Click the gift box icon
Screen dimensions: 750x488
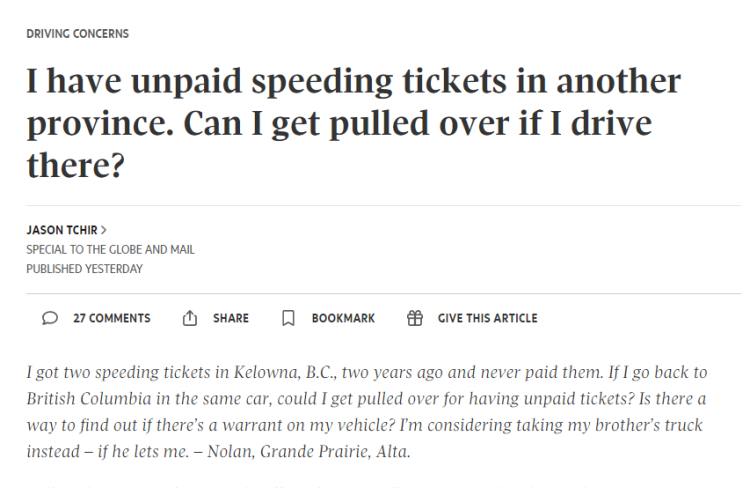tap(415, 318)
